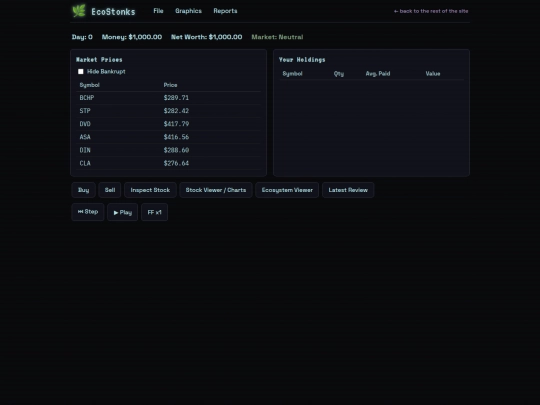Click the Sell button
Image resolution: width=540 pixels, height=405 pixels.
[110, 190]
